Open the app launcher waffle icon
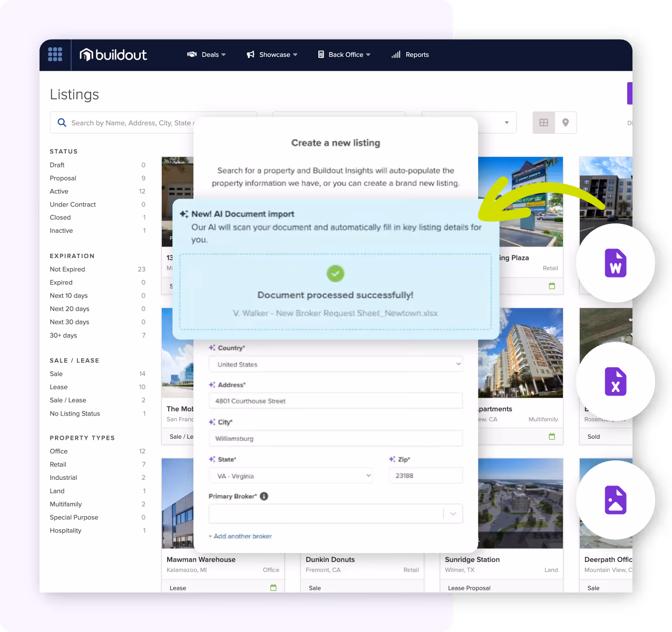Screen dimensions: 672x632 [x=55, y=54]
